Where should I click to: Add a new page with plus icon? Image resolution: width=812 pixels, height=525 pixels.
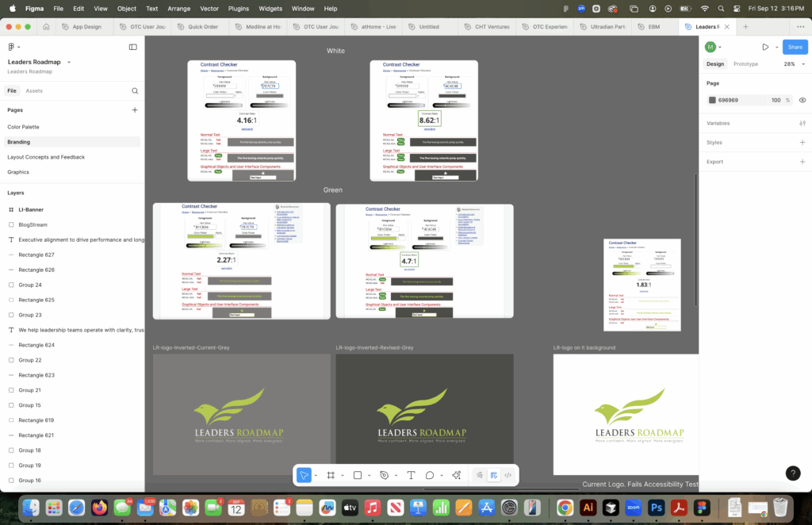tap(135, 110)
